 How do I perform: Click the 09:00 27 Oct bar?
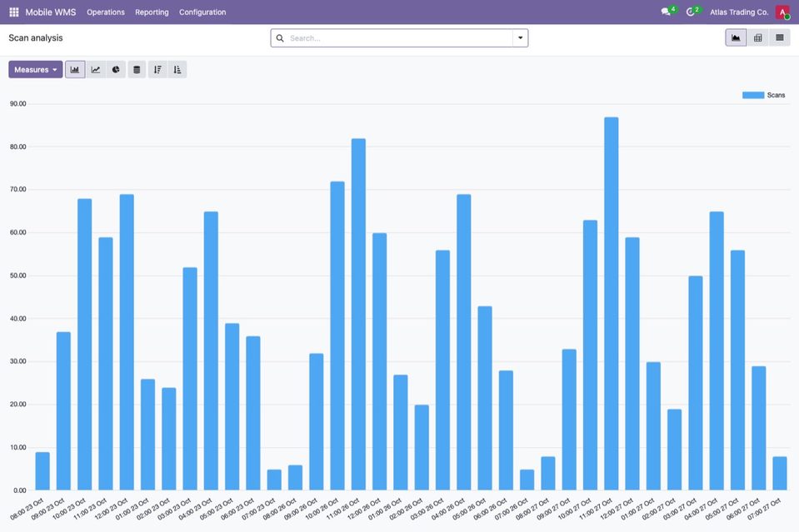point(569,420)
